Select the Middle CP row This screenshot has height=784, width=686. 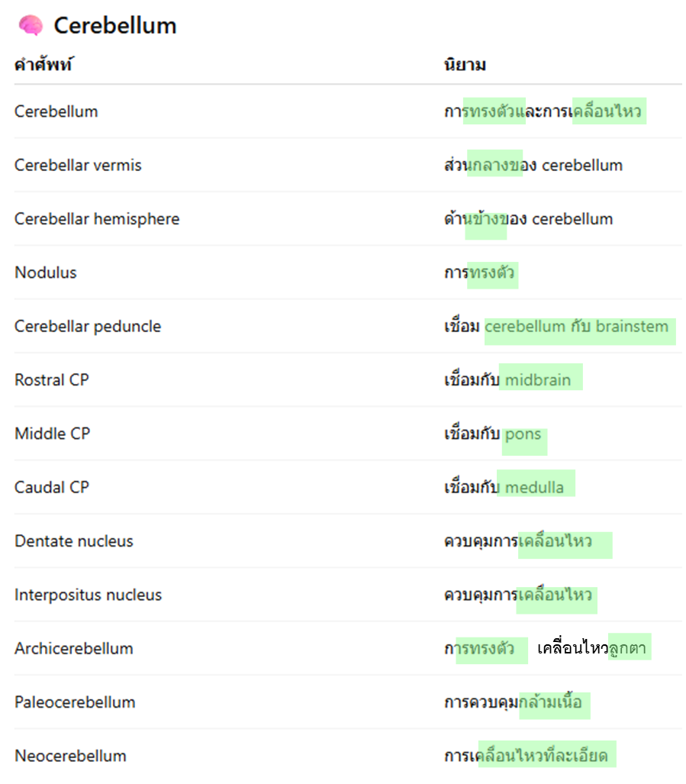pyautogui.click(x=53, y=434)
